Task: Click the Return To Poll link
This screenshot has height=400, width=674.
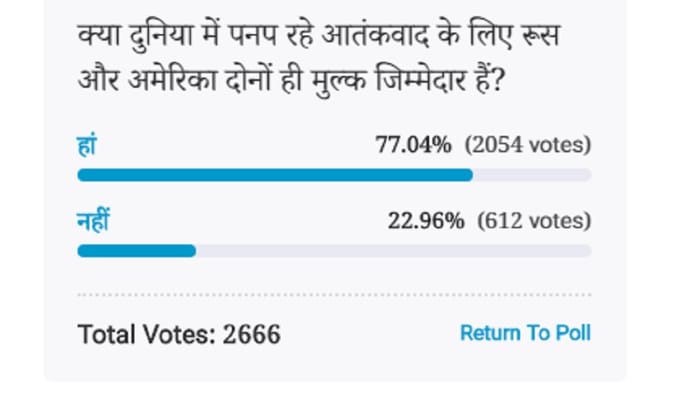Action: click(x=525, y=333)
